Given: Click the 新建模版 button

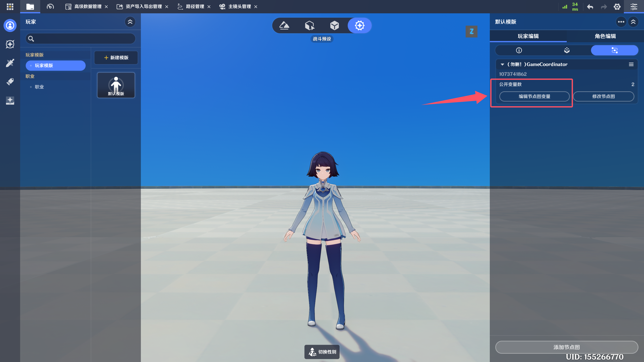Looking at the screenshot, I should (116, 58).
